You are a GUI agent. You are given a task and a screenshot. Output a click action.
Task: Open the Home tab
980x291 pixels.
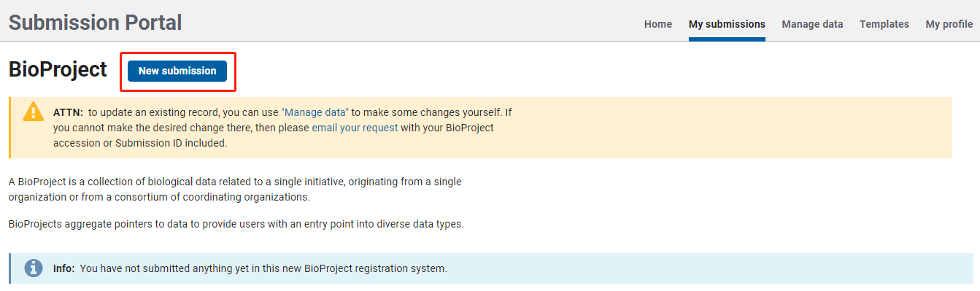657,24
